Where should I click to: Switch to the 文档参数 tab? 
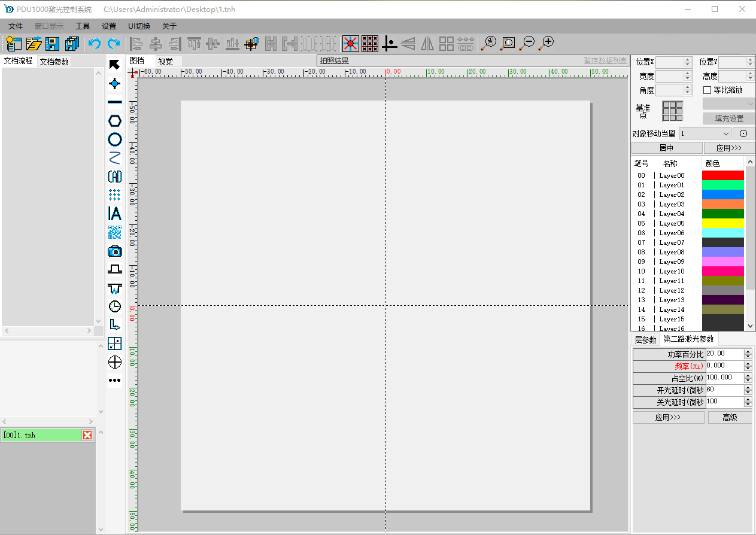(x=54, y=62)
